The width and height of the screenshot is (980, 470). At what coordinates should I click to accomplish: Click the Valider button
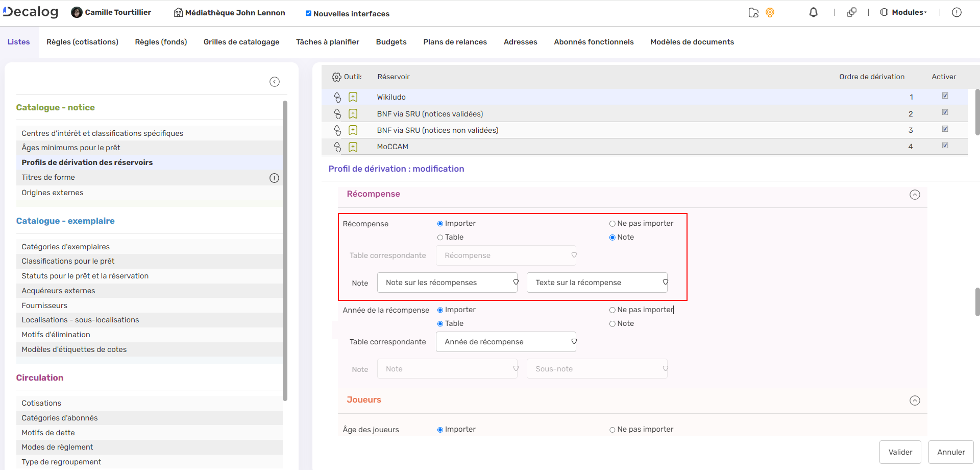[900, 452]
